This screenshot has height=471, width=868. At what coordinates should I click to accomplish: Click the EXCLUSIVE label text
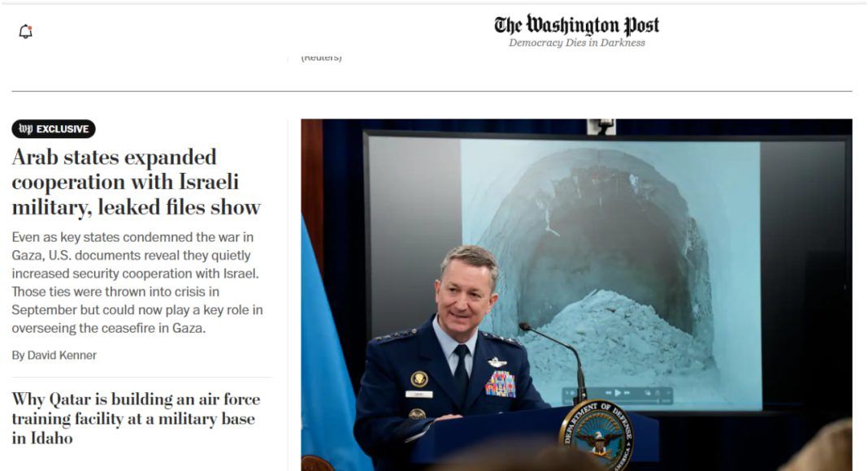click(x=63, y=129)
